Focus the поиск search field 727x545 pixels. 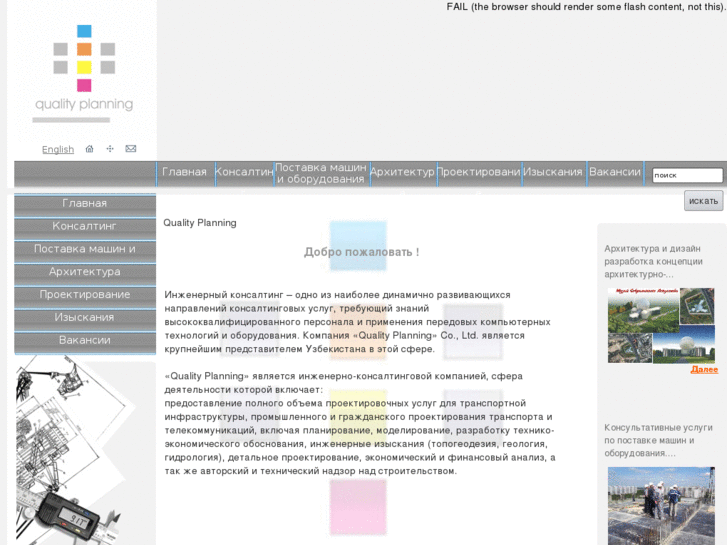688,175
